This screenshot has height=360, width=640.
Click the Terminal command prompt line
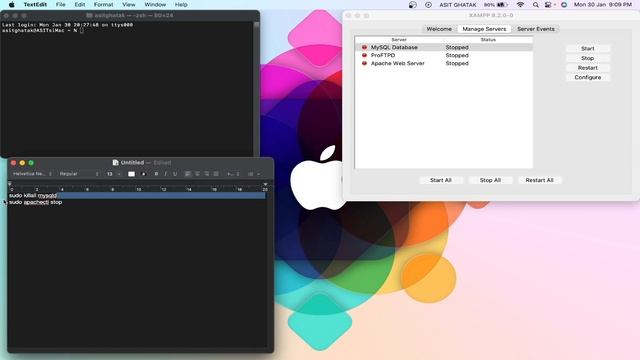pos(43,30)
